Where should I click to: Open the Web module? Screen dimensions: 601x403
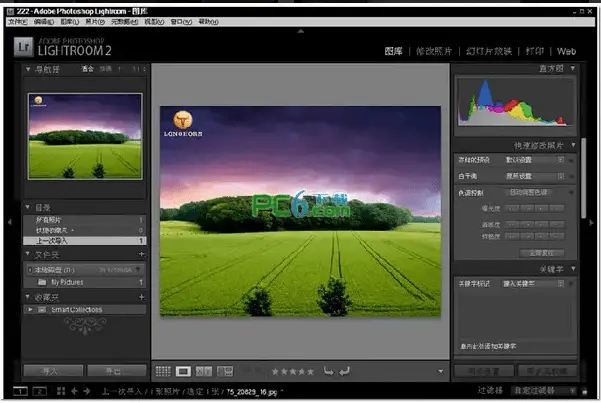coord(567,50)
